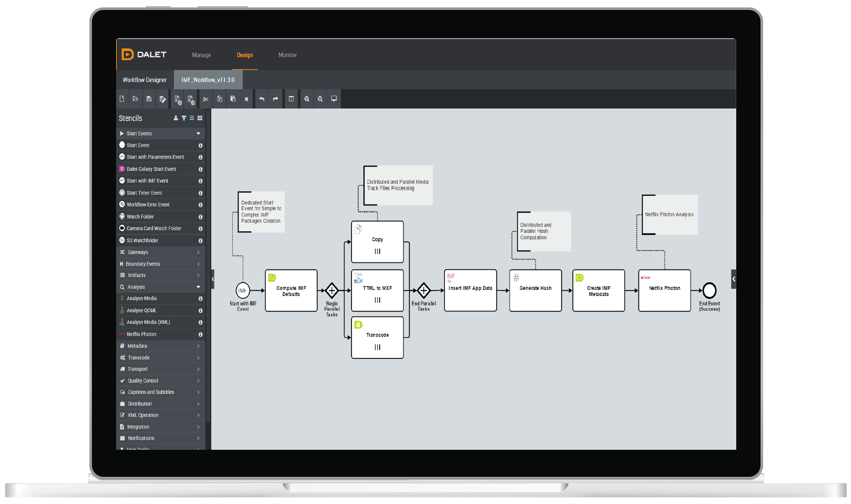Select the Compute IMF Defaults task node
This screenshot has height=504, width=851.
(x=291, y=290)
